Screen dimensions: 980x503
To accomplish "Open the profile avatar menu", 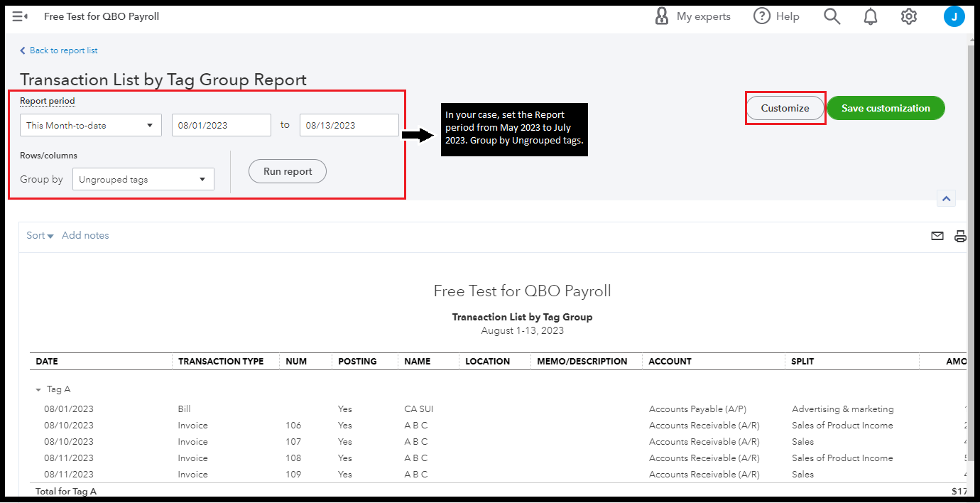I will (x=954, y=16).
